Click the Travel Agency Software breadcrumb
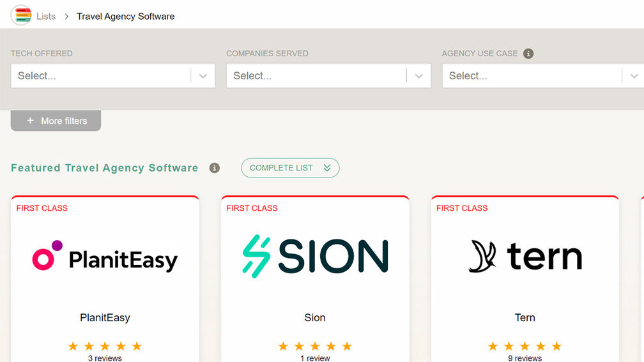 [126, 17]
